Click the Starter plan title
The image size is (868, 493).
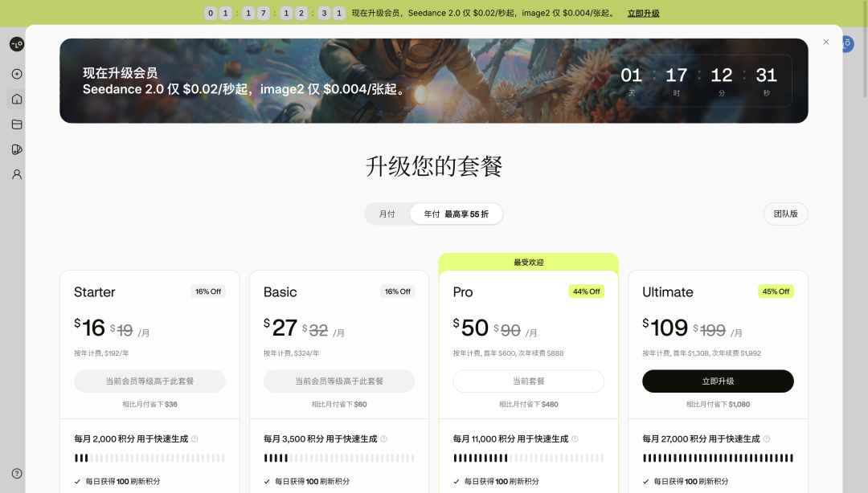95,292
